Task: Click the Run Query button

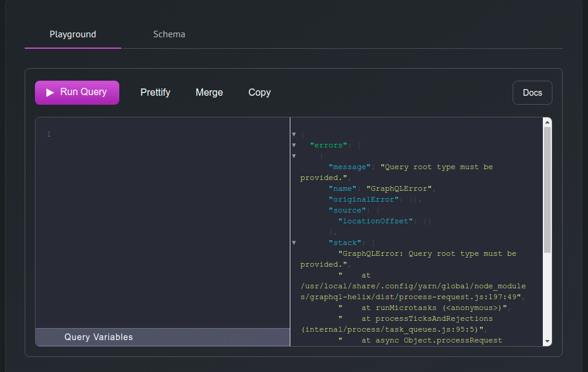Action: tap(77, 93)
